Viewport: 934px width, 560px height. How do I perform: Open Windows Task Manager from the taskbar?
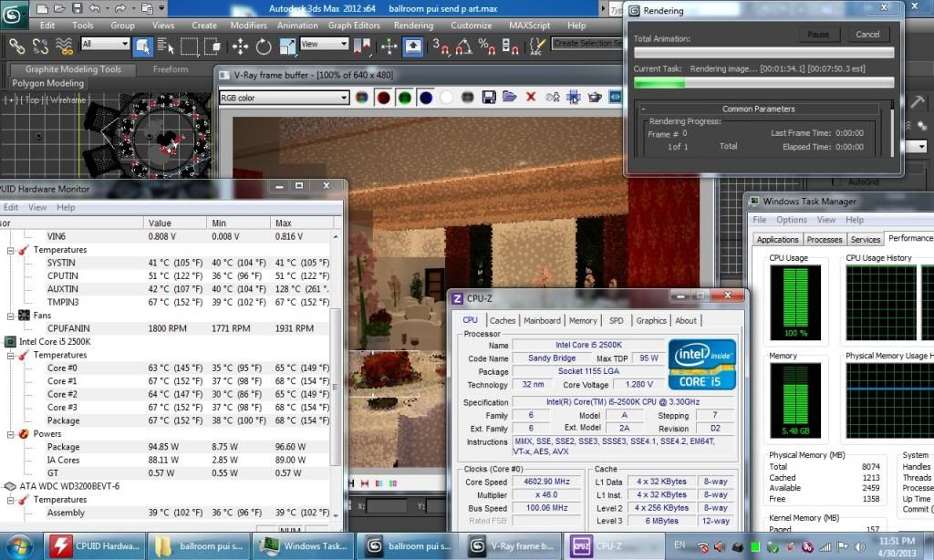click(296, 546)
